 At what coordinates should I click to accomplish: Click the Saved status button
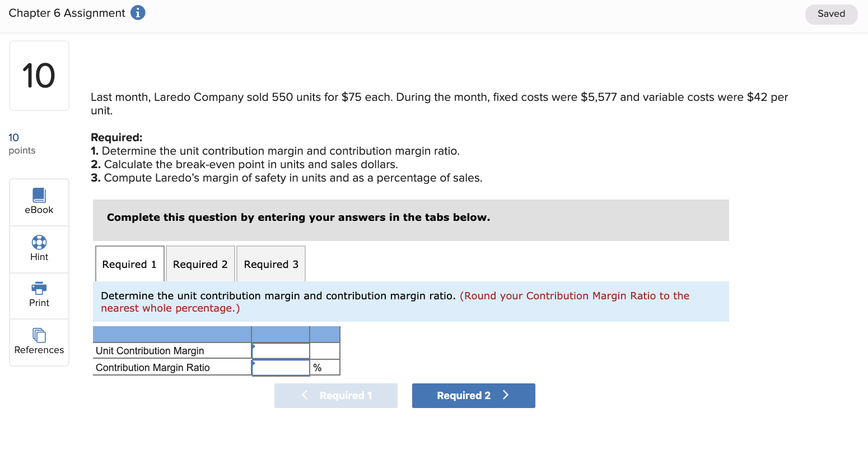tap(831, 13)
